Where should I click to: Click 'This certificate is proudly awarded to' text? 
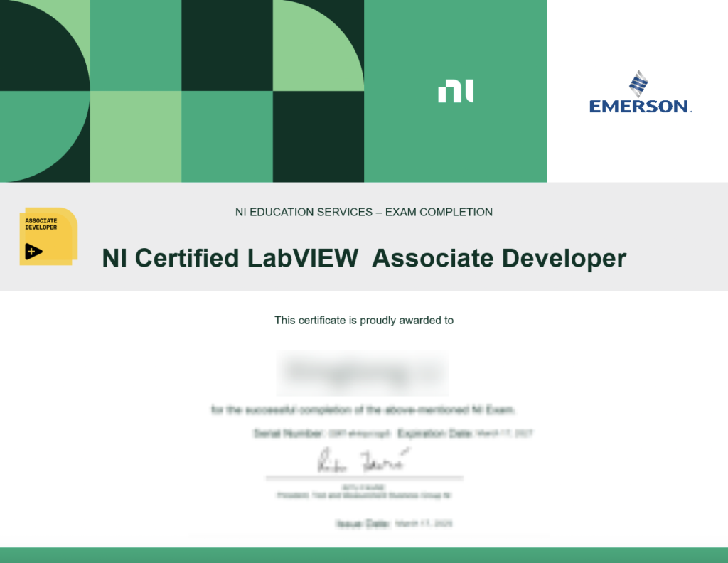coord(363,321)
